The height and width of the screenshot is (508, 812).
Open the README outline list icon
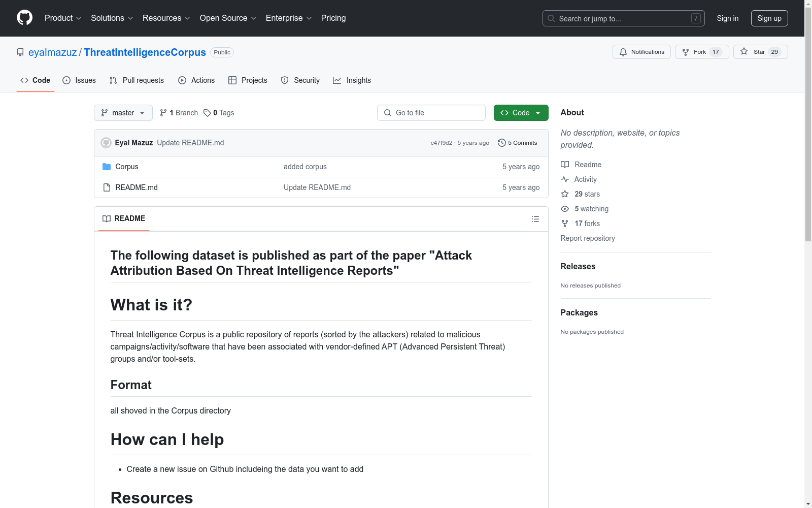tap(535, 219)
